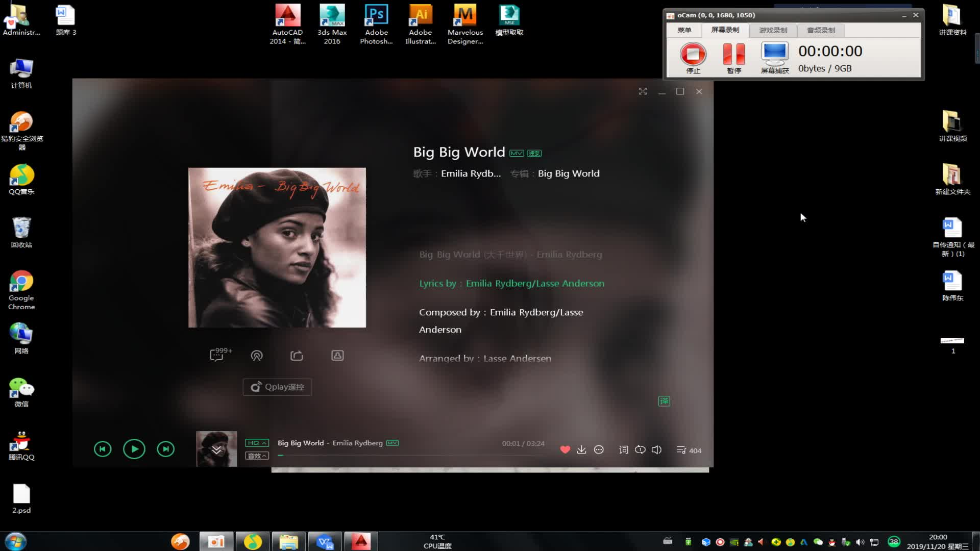Click file explorer icon in taskbar
This screenshot has width=980, height=551.
pyautogui.click(x=289, y=541)
